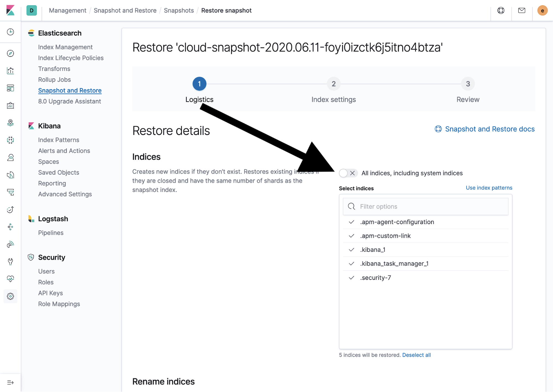Open user account avatar menu
The width and height of the screenshot is (553, 392).
(x=542, y=11)
